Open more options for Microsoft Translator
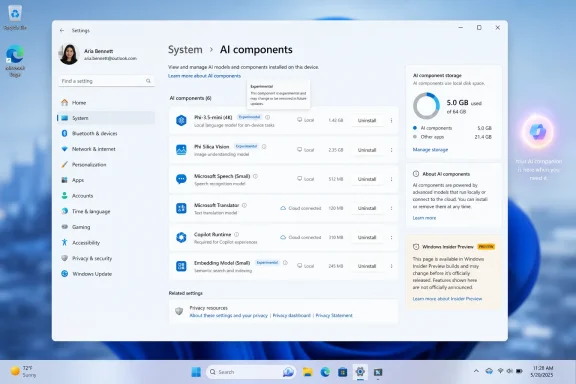 (391, 208)
